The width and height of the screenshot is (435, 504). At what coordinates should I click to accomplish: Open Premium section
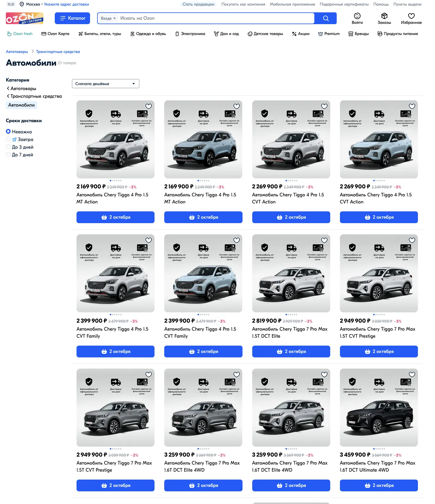point(329,34)
